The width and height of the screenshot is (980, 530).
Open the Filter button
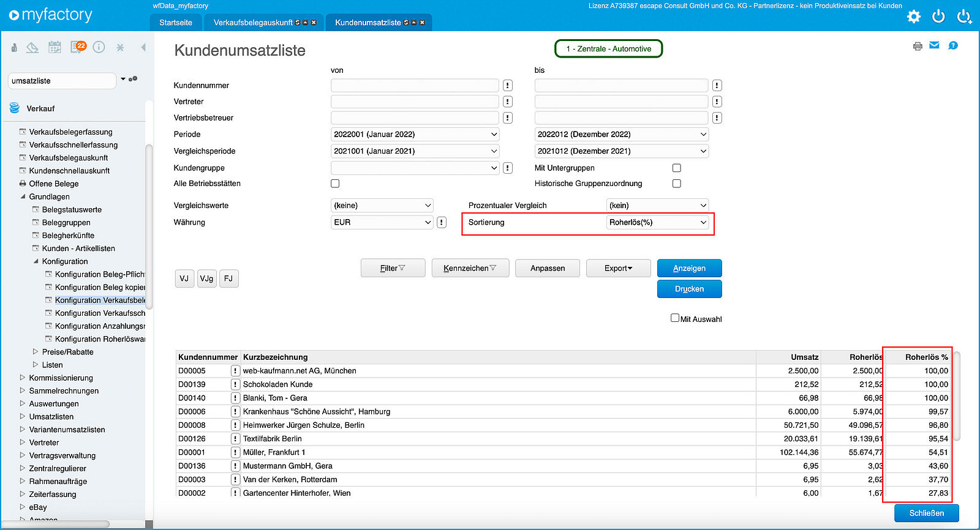tap(393, 268)
